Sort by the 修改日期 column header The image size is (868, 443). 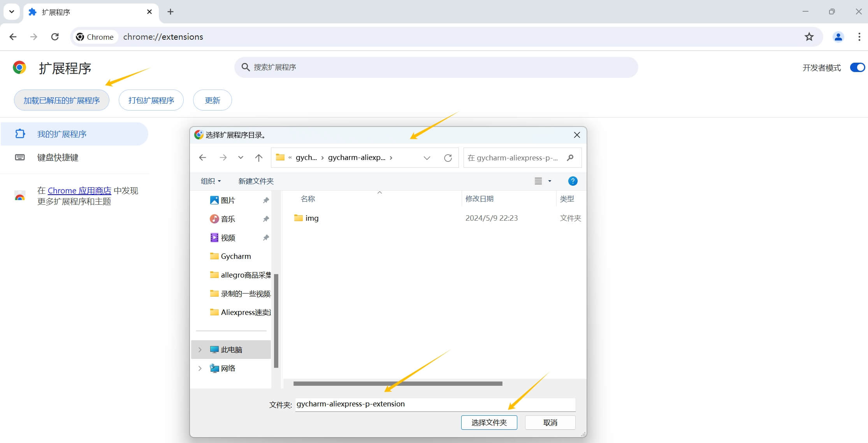[x=480, y=199]
